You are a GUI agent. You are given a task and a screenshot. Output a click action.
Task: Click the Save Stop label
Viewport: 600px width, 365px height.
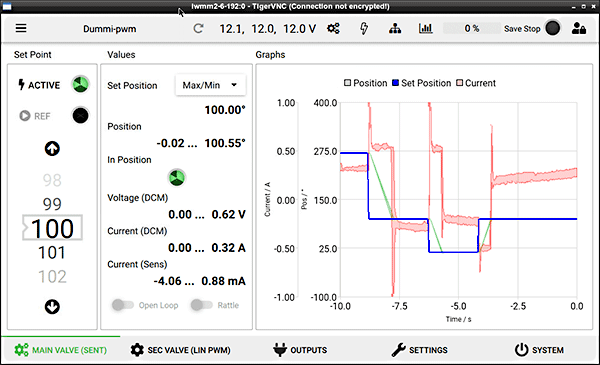(522, 29)
